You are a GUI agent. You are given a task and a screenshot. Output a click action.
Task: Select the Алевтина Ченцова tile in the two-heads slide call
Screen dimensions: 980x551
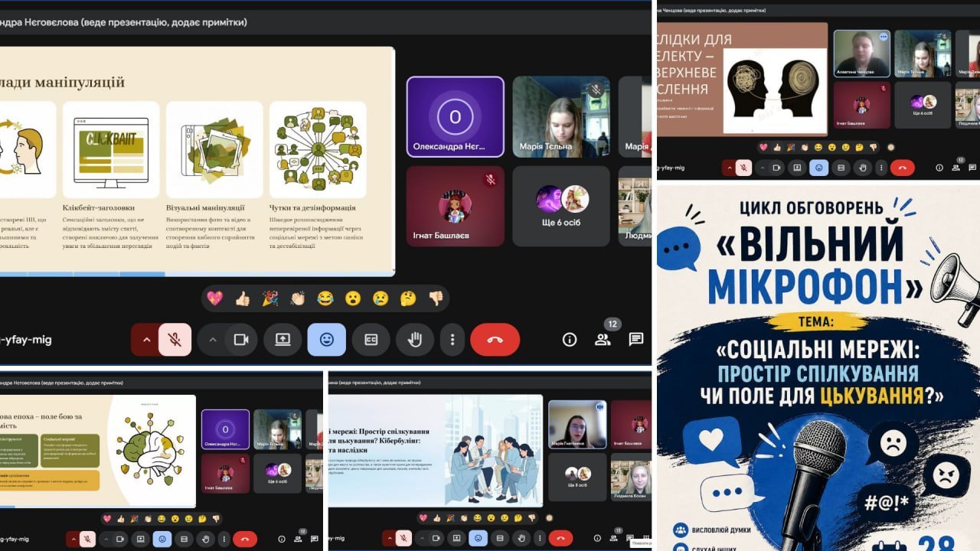click(862, 54)
